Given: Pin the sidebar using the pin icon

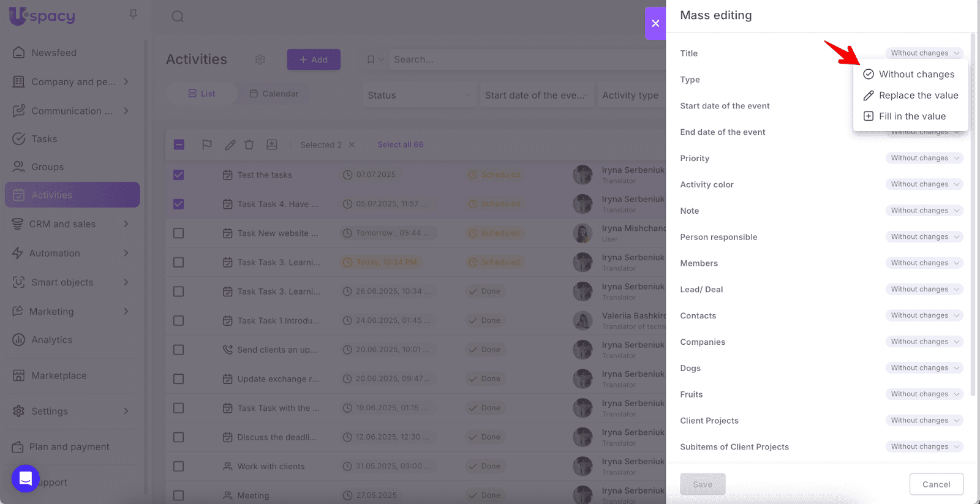Looking at the screenshot, I should coord(133,14).
